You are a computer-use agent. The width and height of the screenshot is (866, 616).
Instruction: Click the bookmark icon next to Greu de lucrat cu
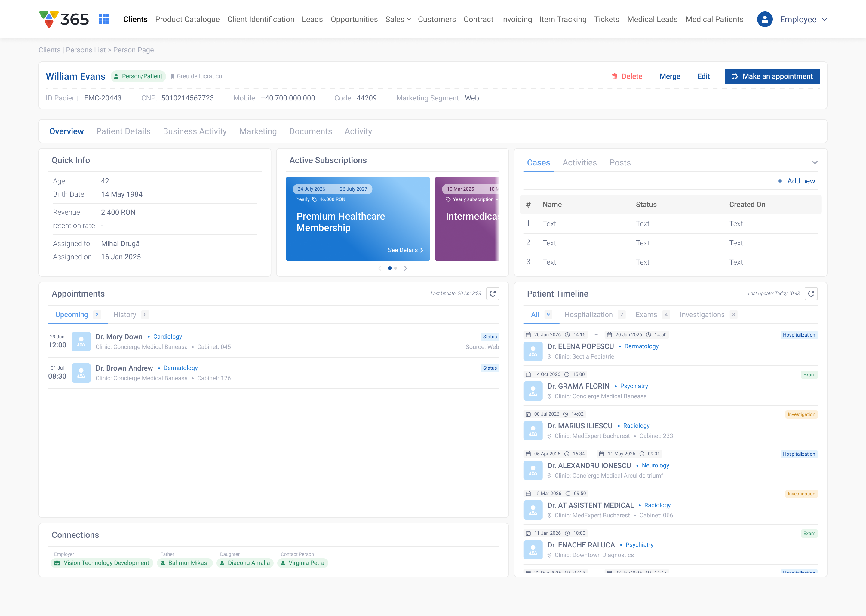point(173,77)
